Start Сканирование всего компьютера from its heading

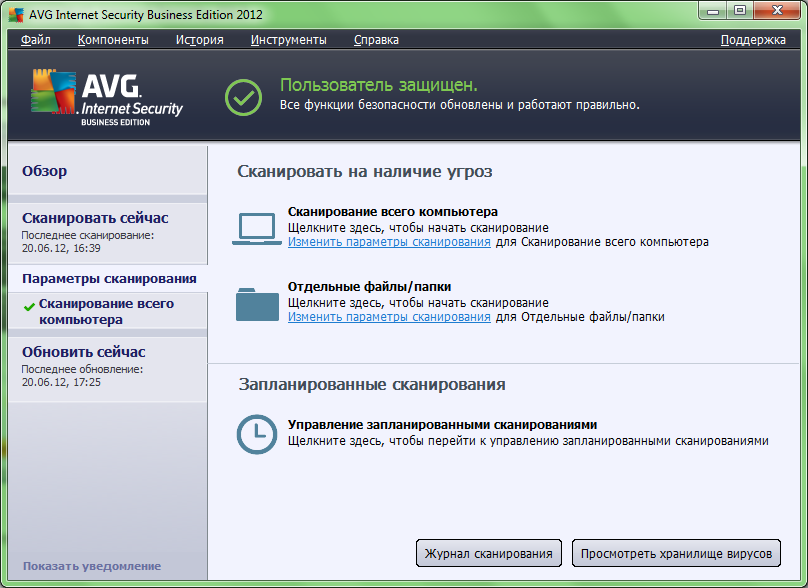393,212
